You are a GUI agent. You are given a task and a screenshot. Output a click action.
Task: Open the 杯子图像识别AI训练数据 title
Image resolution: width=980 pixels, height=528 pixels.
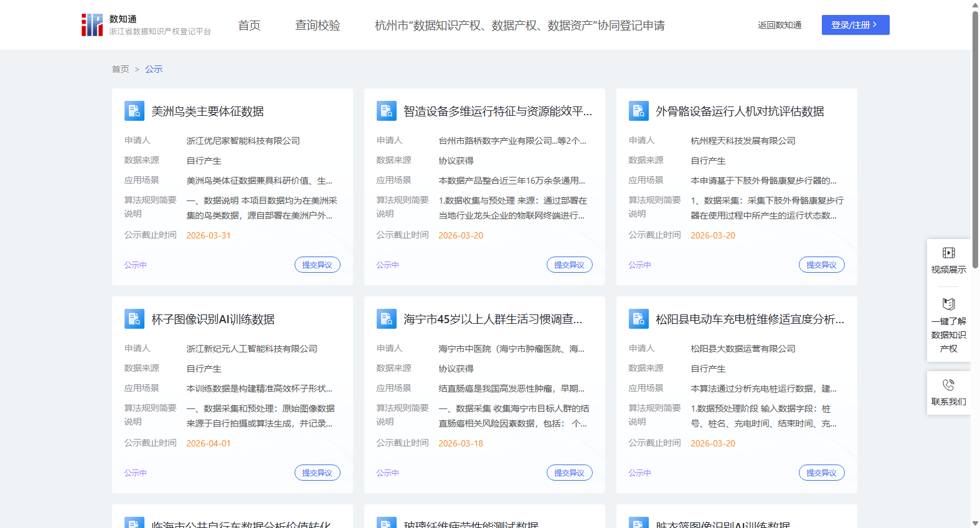tap(213, 319)
